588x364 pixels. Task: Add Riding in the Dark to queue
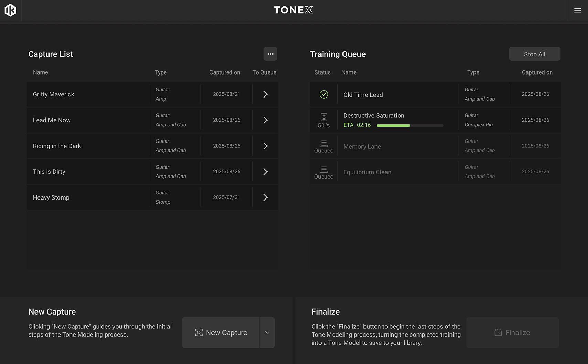point(265,146)
